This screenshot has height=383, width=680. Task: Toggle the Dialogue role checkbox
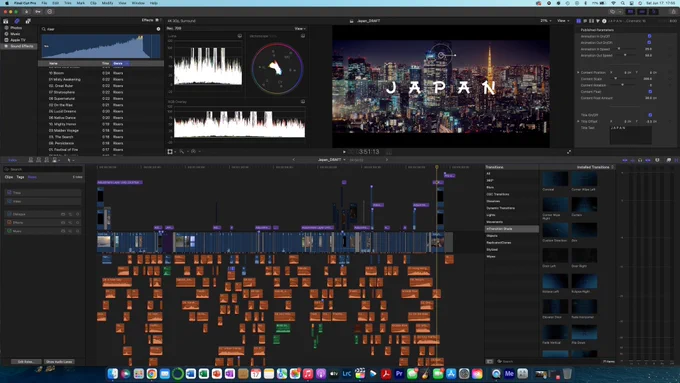pos(9,214)
